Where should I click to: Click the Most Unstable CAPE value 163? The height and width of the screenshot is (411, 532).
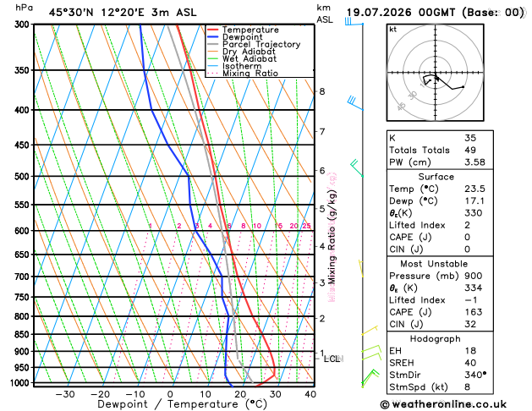click(474, 312)
